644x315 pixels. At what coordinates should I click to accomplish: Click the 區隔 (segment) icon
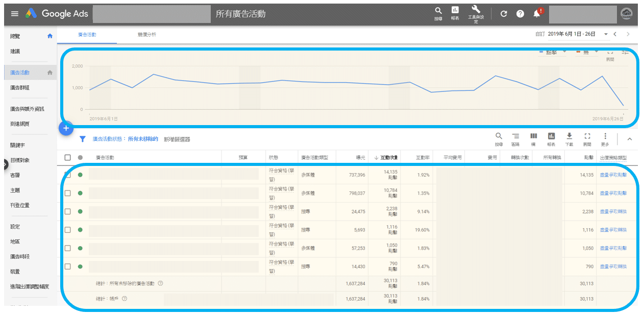coord(516,136)
